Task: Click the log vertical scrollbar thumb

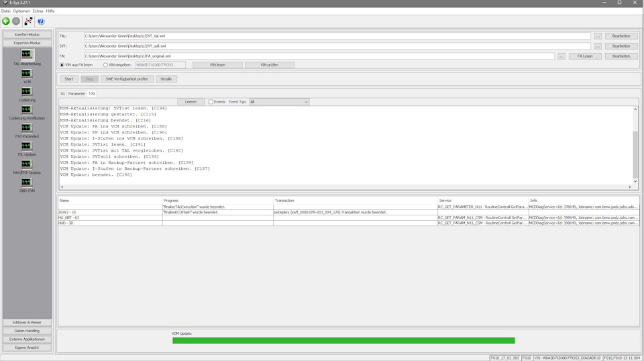Action: [635, 154]
